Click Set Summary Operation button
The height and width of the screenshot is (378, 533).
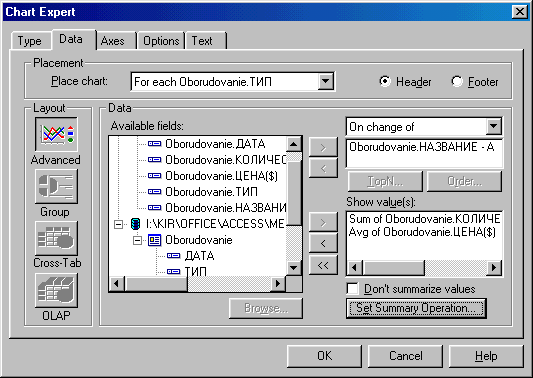(x=416, y=308)
